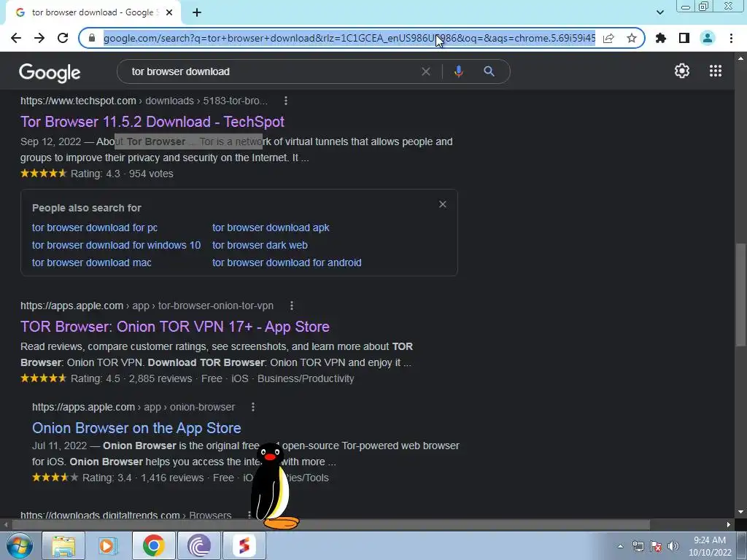Click the techspot.com result URL

click(x=144, y=101)
